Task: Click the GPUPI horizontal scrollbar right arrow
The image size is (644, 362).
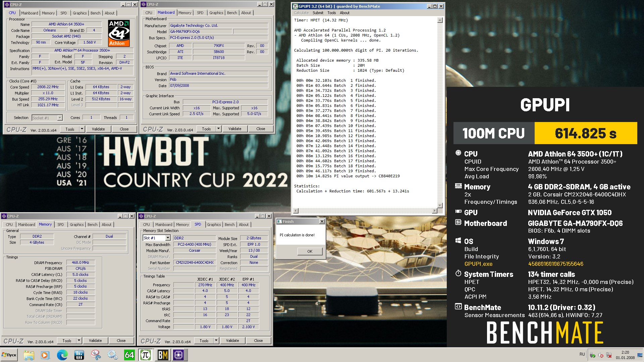Action: pyautogui.click(x=435, y=211)
